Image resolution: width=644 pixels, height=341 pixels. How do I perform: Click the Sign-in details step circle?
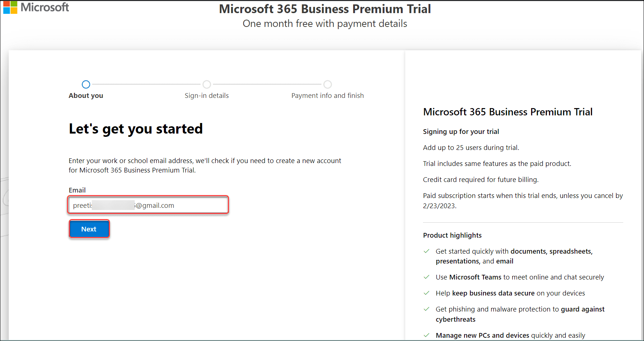[207, 84]
